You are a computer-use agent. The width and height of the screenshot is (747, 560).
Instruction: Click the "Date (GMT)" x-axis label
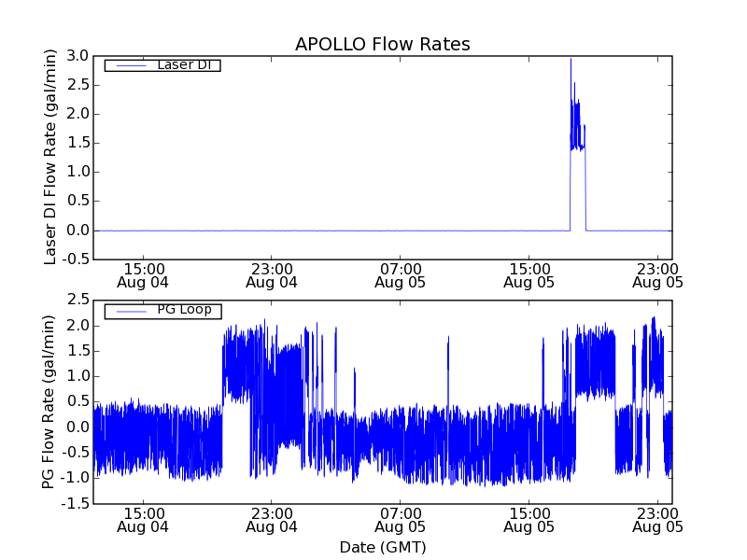tap(382, 547)
